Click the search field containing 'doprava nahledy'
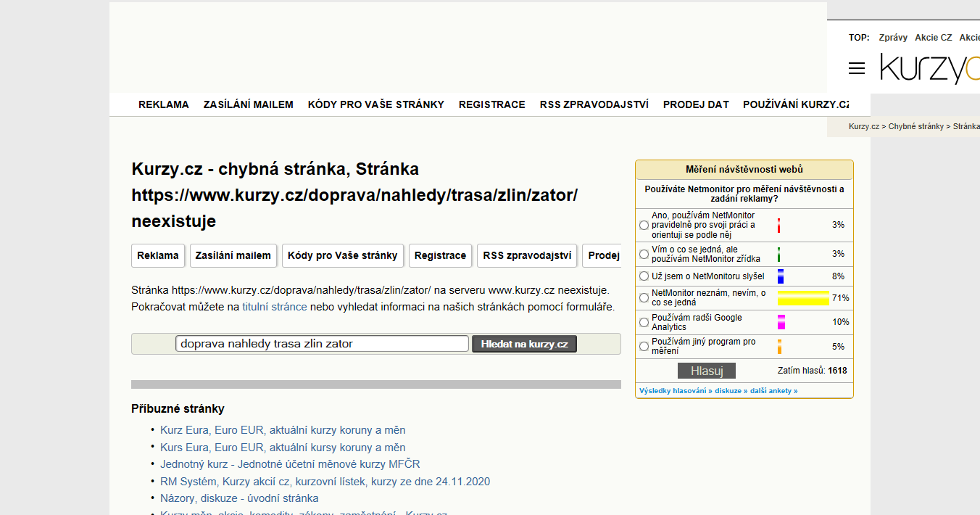The width and height of the screenshot is (980, 515). tap(322, 344)
